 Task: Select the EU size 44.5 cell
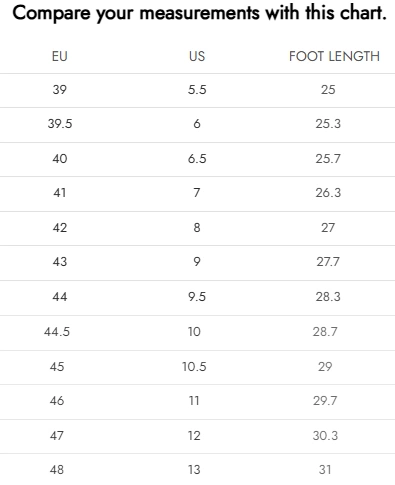point(57,332)
